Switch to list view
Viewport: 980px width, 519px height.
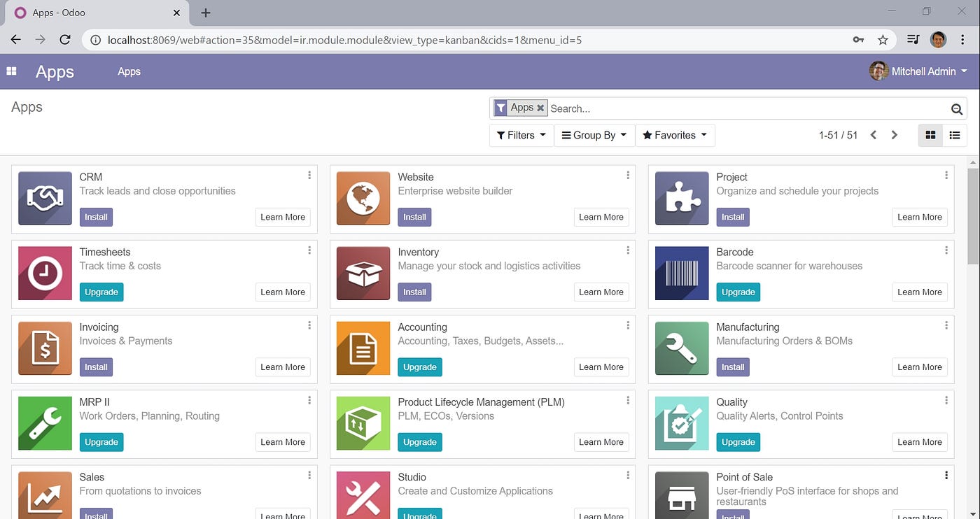coord(955,135)
